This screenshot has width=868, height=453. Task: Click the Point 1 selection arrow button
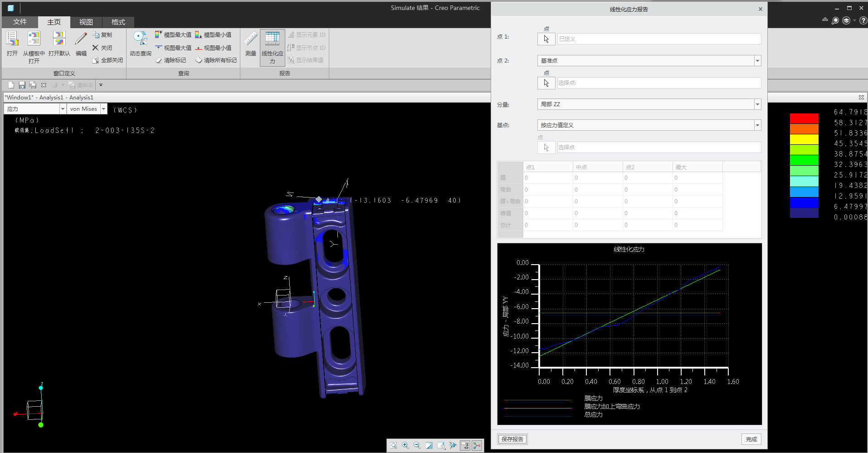click(x=546, y=39)
